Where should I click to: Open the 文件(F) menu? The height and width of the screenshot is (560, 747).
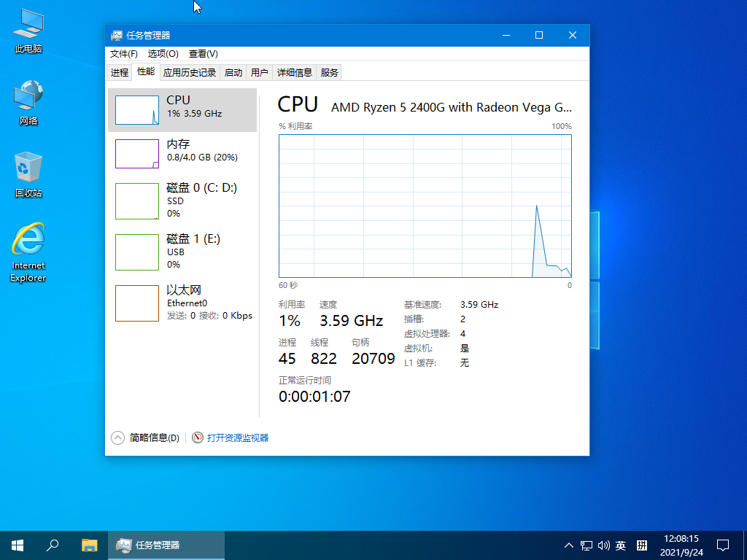click(124, 54)
